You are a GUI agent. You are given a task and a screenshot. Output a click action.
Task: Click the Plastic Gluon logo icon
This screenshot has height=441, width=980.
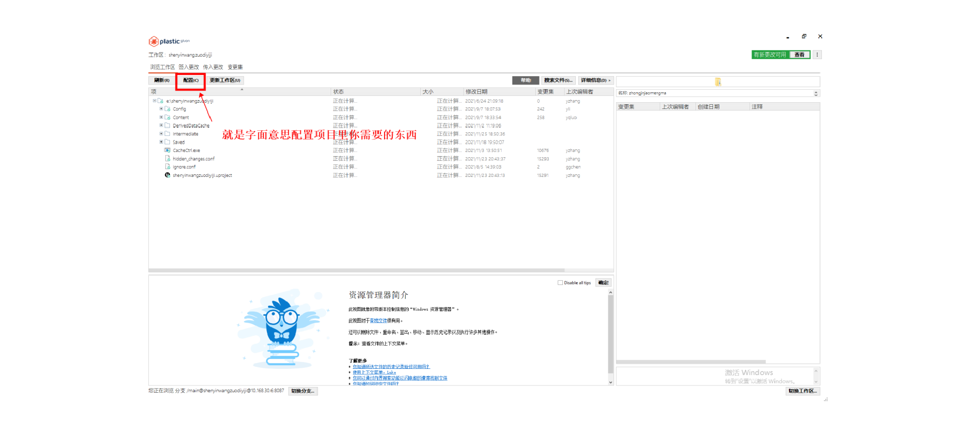click(x=153, y=42)
